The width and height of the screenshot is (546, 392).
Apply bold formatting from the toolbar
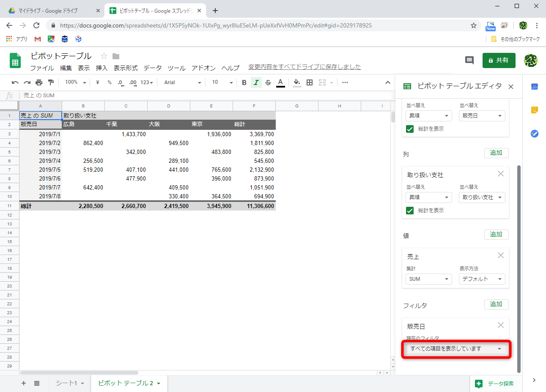tap(244, 82)
